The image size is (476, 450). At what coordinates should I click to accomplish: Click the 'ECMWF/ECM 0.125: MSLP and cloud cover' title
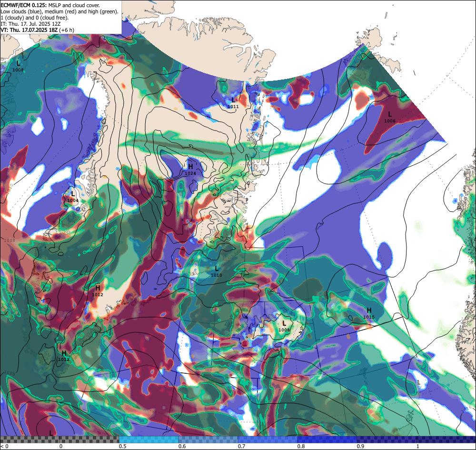coord(50,5)
